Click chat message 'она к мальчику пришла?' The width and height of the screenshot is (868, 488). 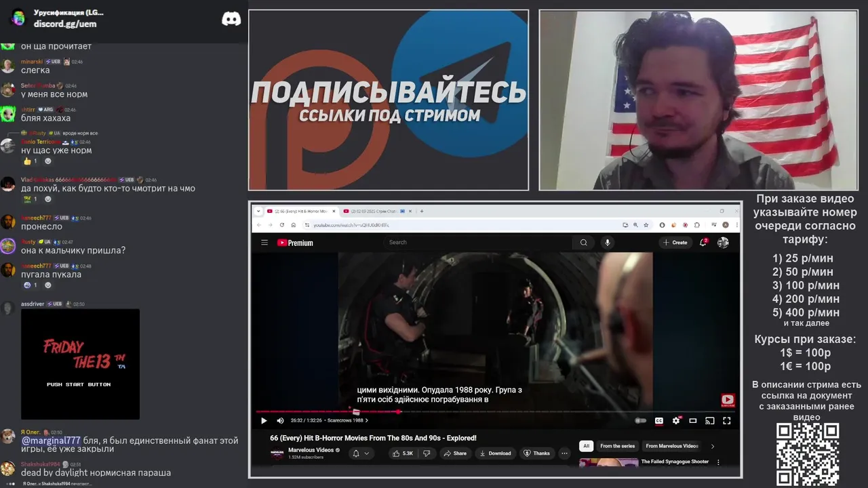(73, 250)
